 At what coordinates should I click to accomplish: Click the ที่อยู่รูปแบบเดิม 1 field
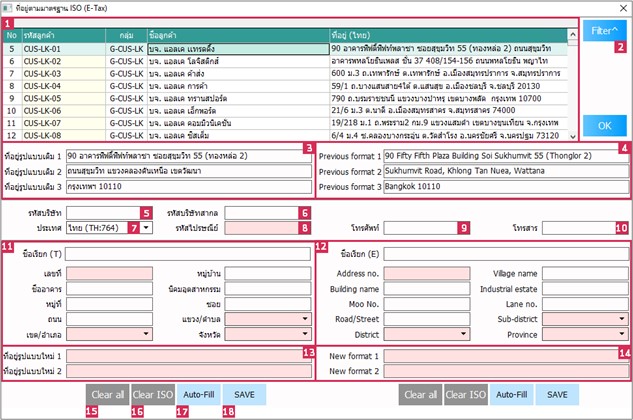[189, 156]
